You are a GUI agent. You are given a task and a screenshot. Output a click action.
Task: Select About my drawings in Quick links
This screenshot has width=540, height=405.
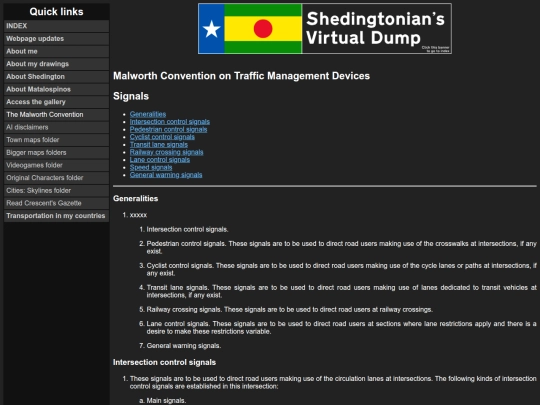click(56, 64)
